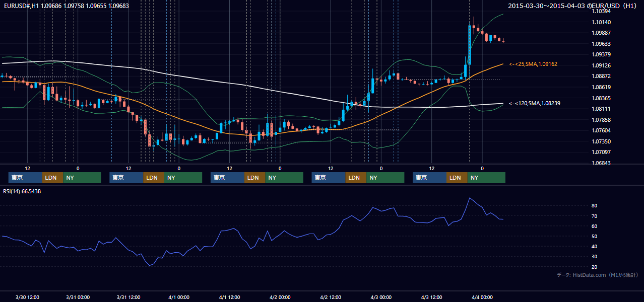Viewport: 644px width, 302px height.
Task: Click RSI scale level 30
Action: pos(595,257)
